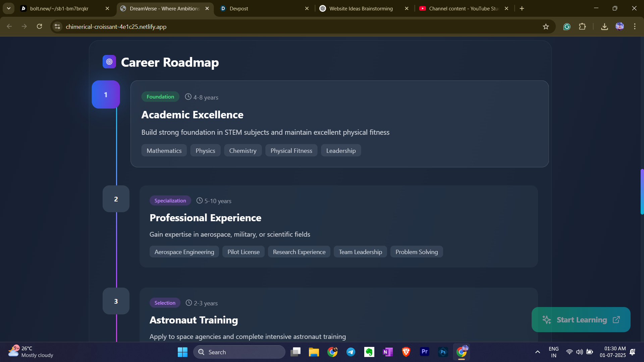Reload the current page
644x362 pixels.
pyautogui.click(x=40, y=26)
